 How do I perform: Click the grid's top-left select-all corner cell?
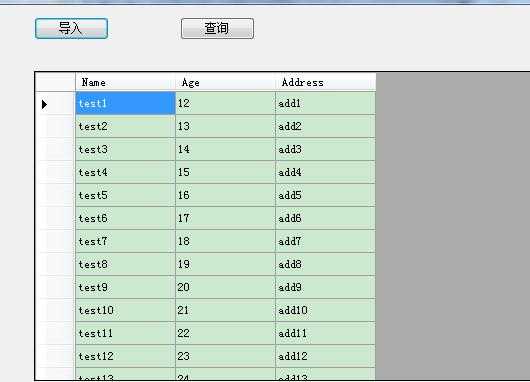55,82
